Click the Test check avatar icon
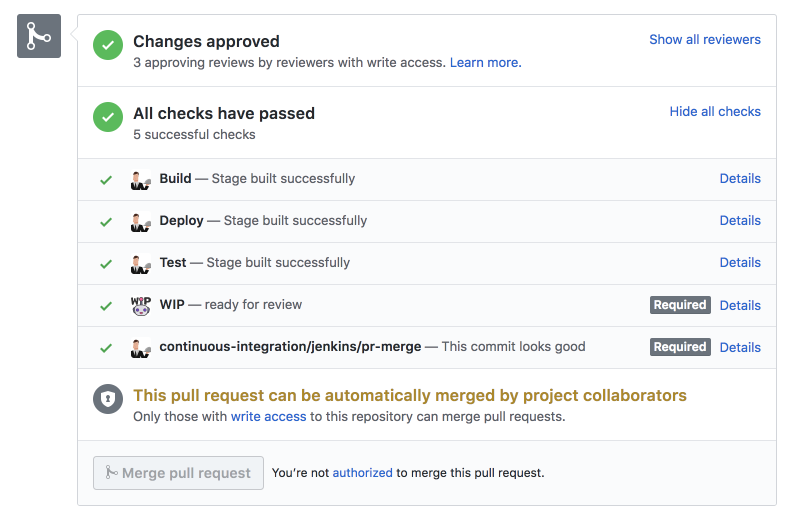 click(140, 263)
